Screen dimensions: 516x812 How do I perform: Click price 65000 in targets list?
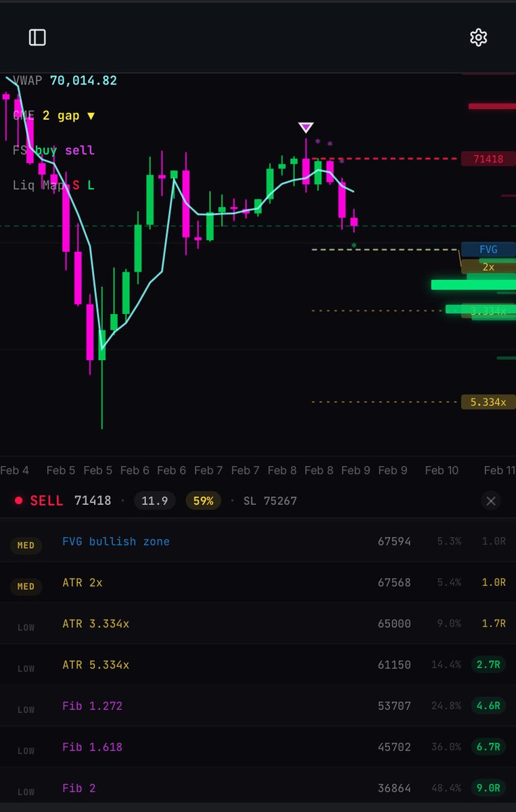point(394,624)
